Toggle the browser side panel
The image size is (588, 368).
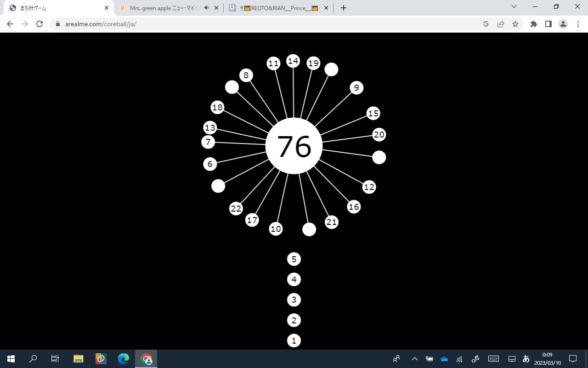(548, 24)
